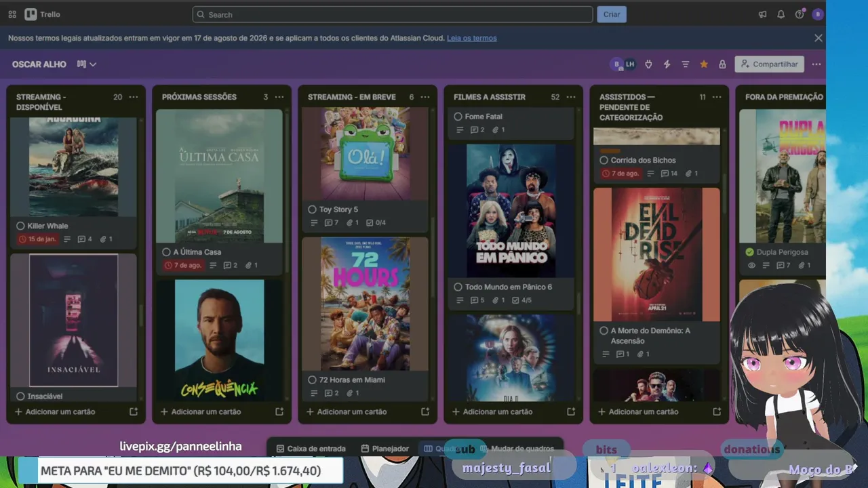
Task: Mark A Última Casa card complete
Action: pos(166,252)
